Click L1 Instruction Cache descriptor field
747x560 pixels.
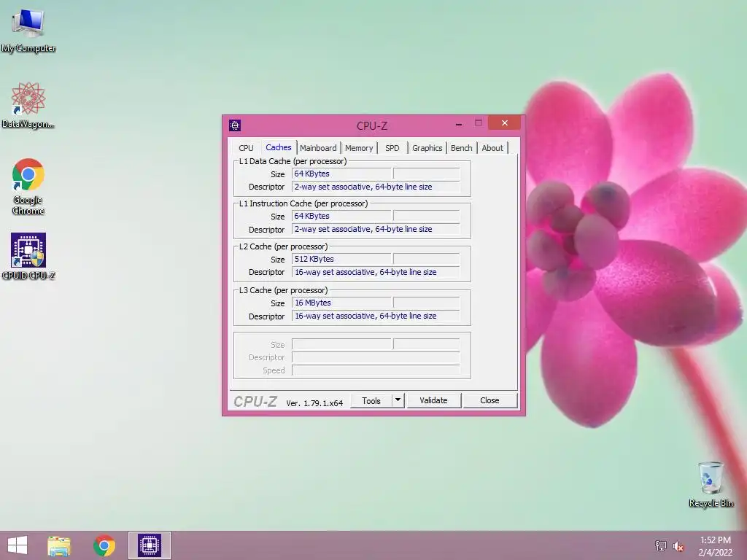(376, 229)
